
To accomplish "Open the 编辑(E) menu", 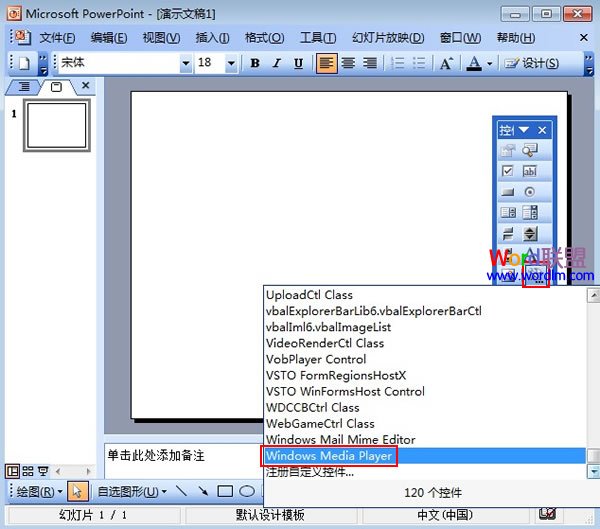I will (109, 38).
